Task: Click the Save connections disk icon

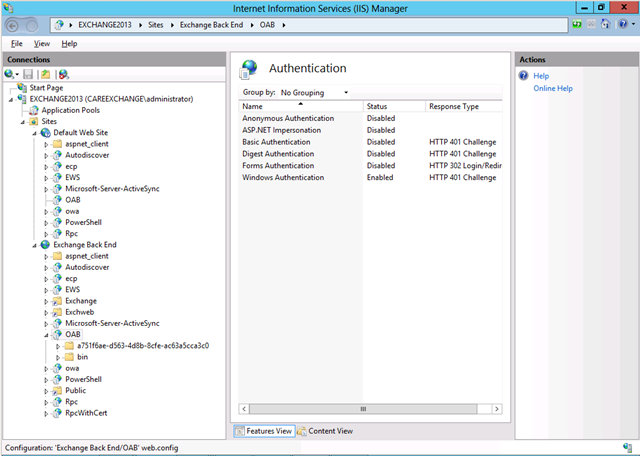Action: point(28,74)
